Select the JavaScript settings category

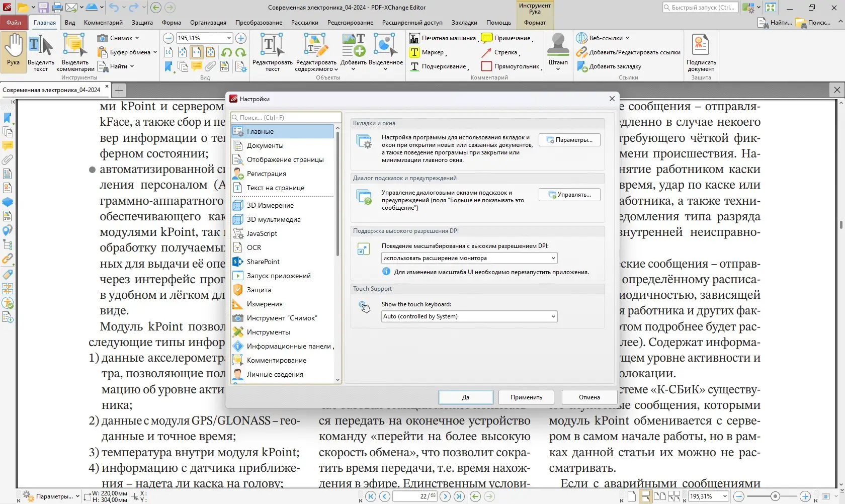282,233
